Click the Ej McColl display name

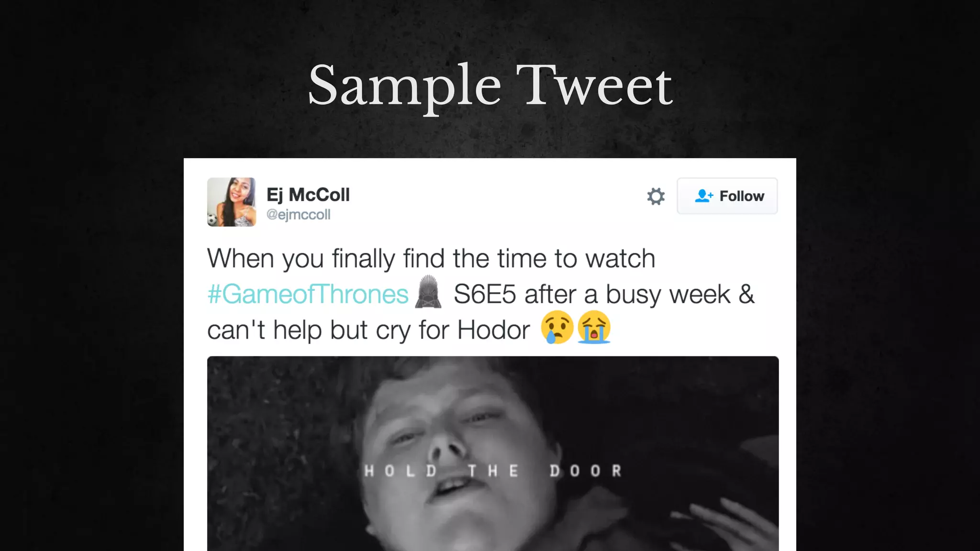pos(308,195)
